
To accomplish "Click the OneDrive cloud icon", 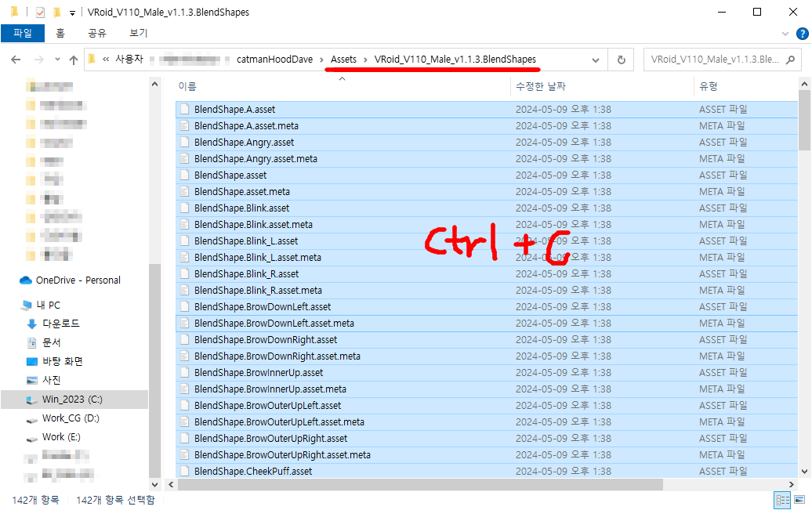I will (26, 280).
